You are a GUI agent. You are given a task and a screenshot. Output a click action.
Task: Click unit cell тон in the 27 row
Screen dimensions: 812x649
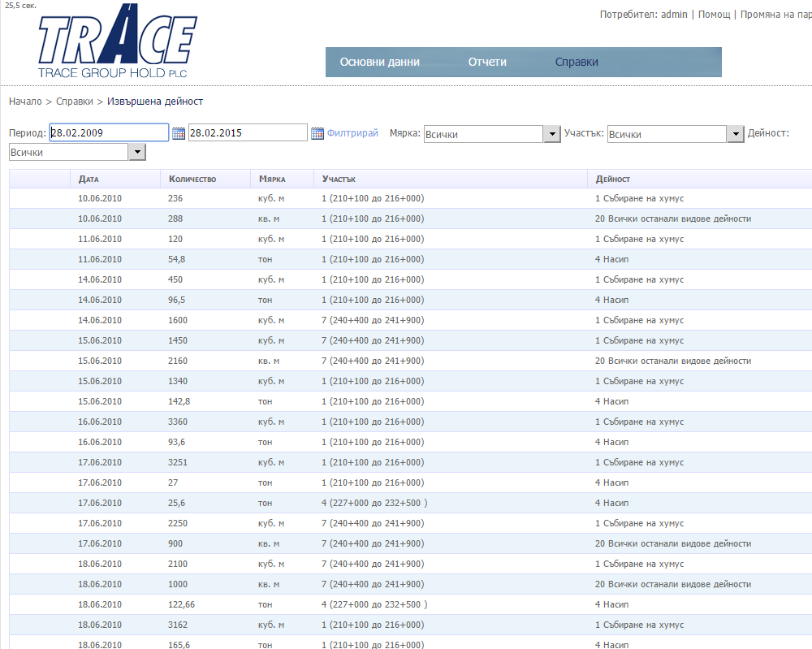pyautogui.click(x=265, y=482)
